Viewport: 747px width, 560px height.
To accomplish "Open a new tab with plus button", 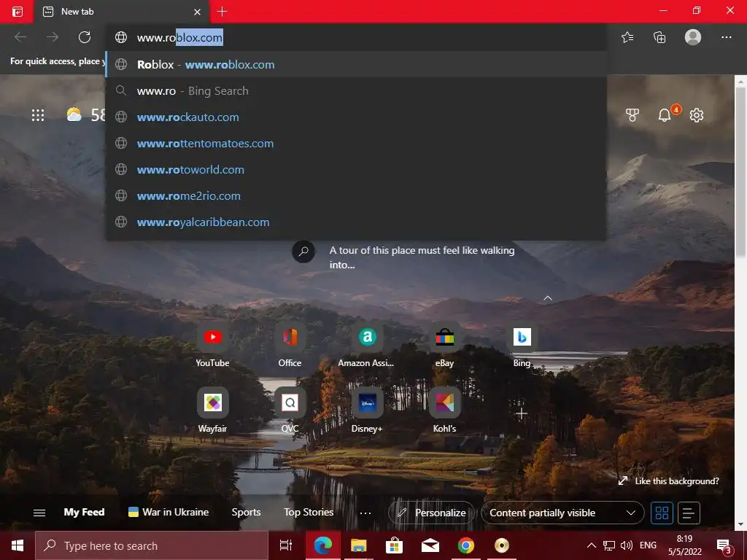I will [222, 12].
